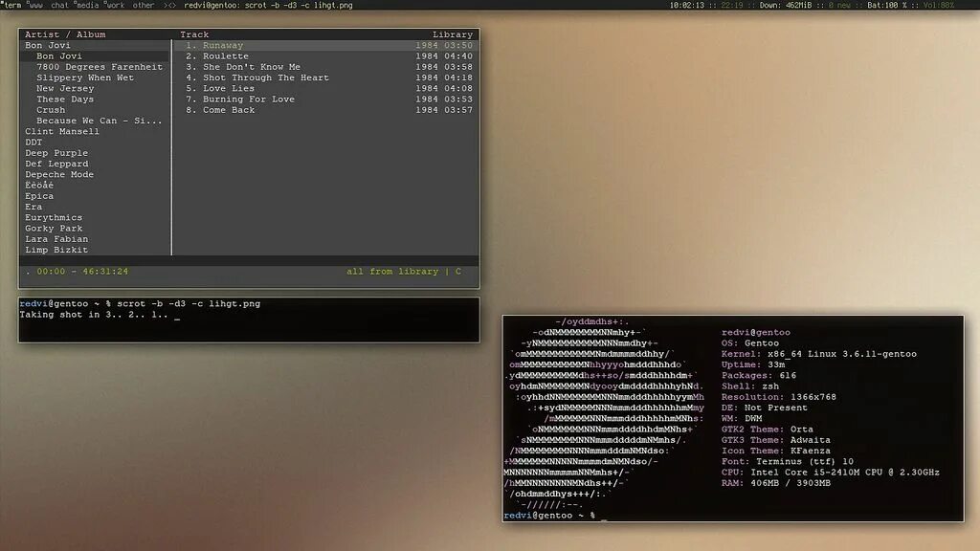Screen dimensions: 980x551
Task: Click the 10:02:13 clock in status bar
Action: tap(687, 5)
